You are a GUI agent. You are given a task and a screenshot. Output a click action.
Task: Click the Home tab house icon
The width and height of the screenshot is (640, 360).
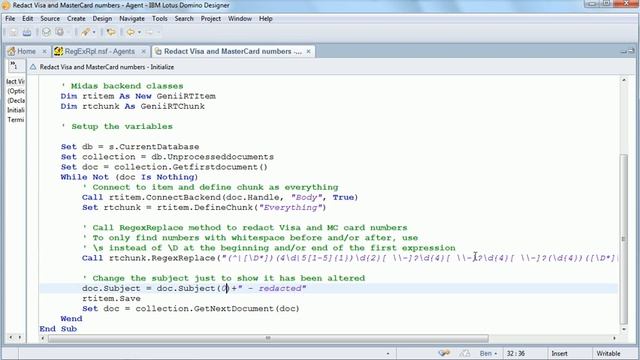tap(11, 51)
